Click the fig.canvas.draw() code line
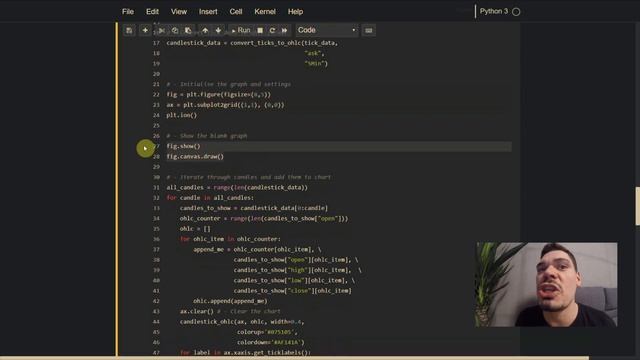 click(x=195, y=157)
